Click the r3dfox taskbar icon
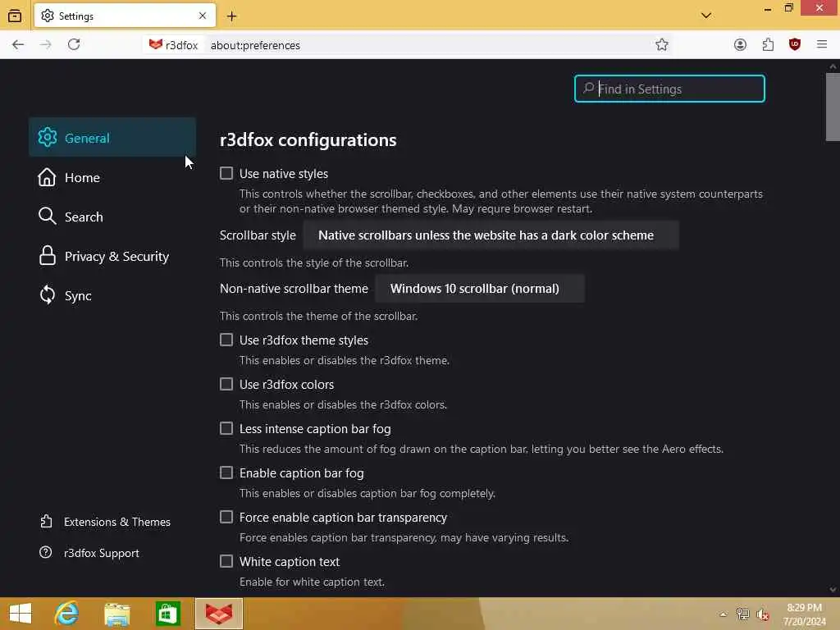Viewport: 840px width, 630px height. [x=219, y=614]
